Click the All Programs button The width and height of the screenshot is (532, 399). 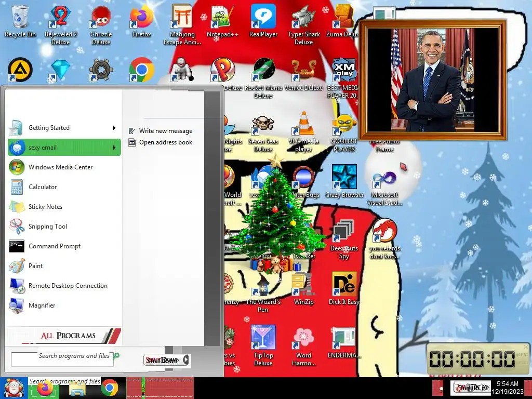pos(64,336)
